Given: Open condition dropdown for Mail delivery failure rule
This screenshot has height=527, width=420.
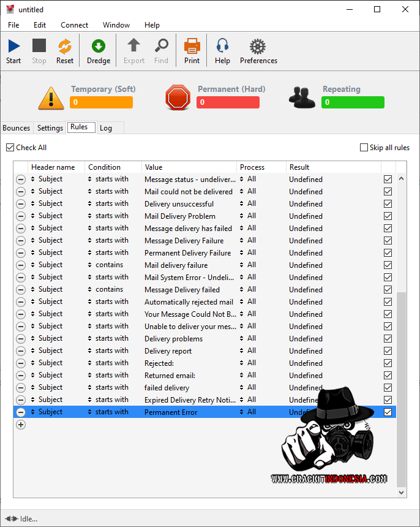Looking at the screenshot, I should point(90,265).
